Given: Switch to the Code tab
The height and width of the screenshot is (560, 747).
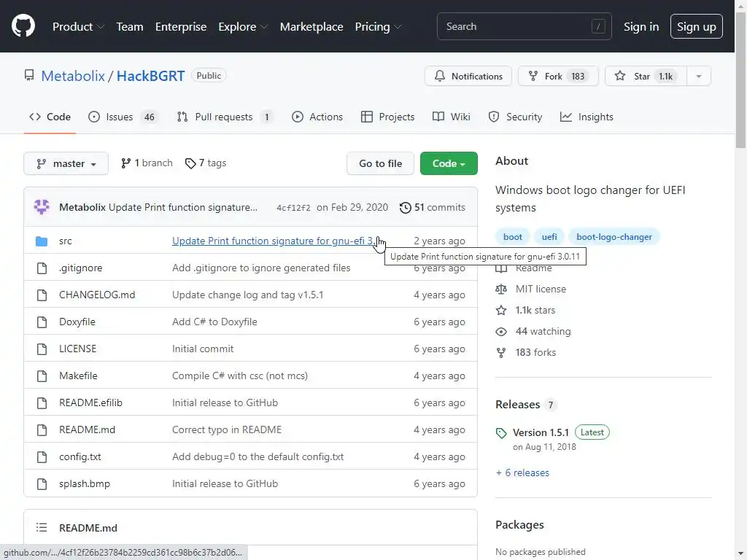Looking at the screenshot, I should (50, 117).
